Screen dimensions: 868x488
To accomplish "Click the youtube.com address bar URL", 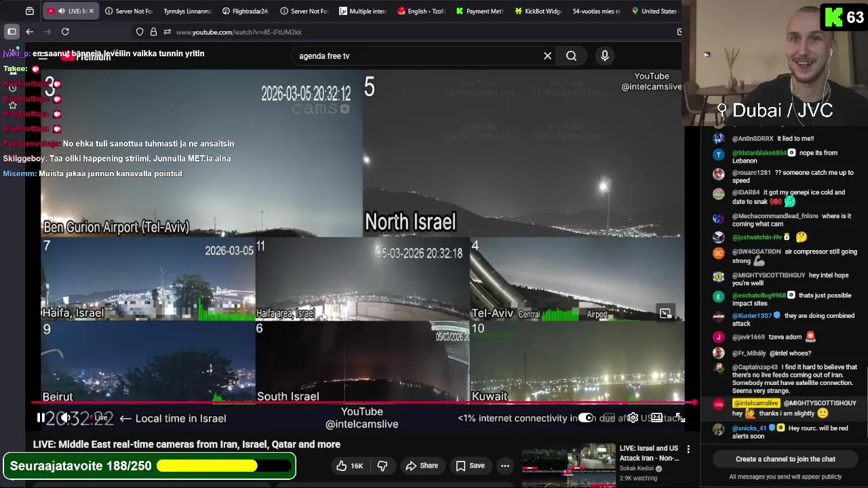I will pos(239,32).
